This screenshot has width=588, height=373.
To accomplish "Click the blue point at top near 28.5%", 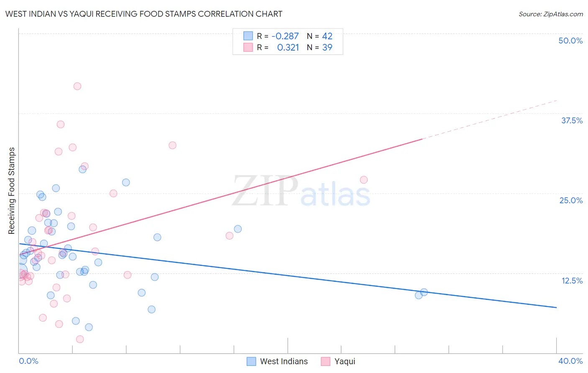I will 83,169.
